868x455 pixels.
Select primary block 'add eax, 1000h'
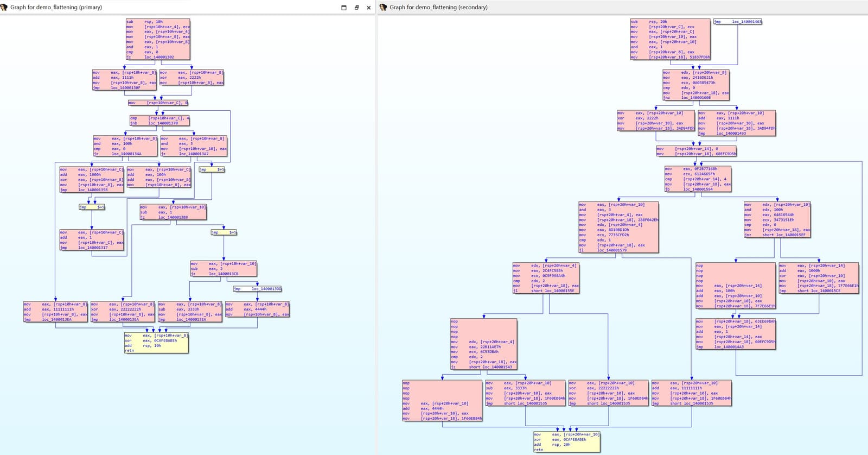tap(91, 180)
